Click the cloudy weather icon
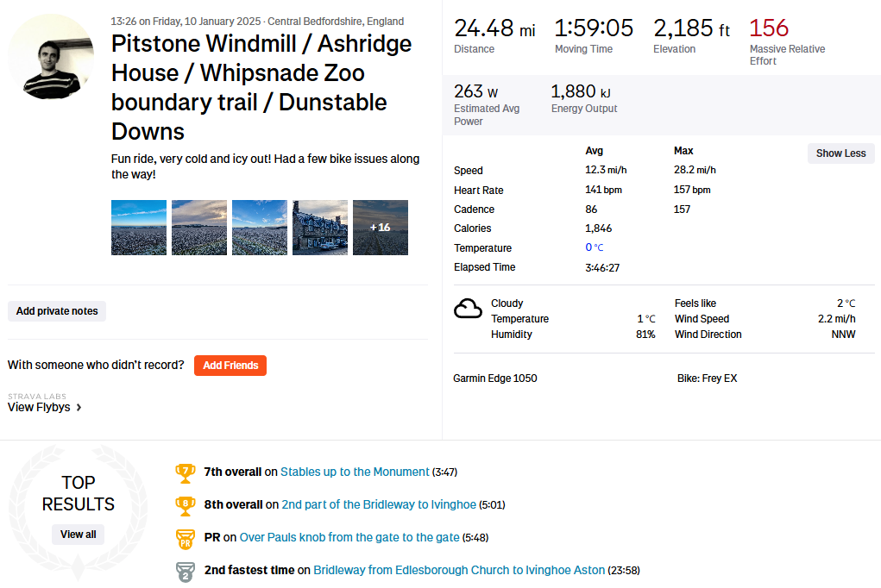The height and width of the screenshot is (588, 881). coord(468,309)
